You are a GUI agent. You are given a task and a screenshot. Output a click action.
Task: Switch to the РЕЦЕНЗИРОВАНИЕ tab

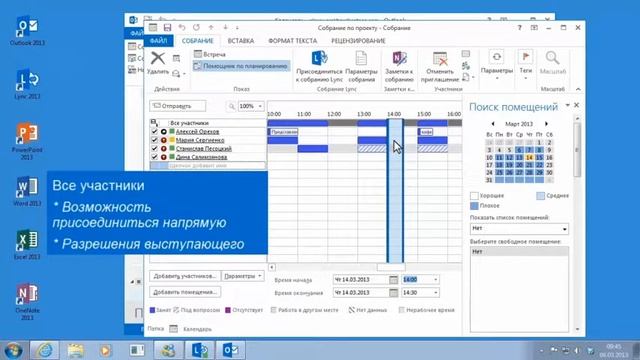click(x=358, y=41)
